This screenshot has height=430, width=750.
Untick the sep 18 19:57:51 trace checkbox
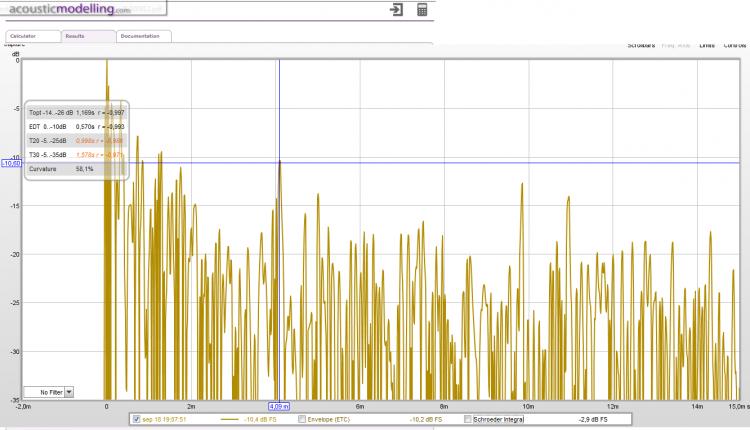137,419
